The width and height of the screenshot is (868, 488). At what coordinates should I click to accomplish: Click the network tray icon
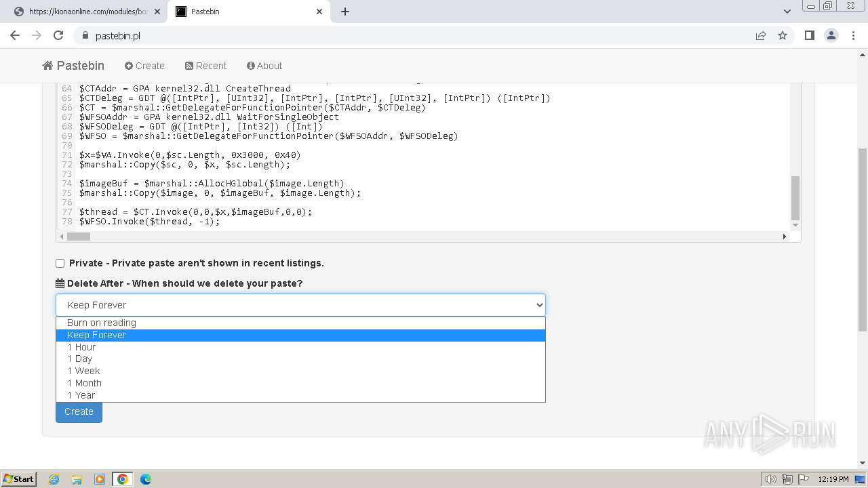[x=787, y=479]
